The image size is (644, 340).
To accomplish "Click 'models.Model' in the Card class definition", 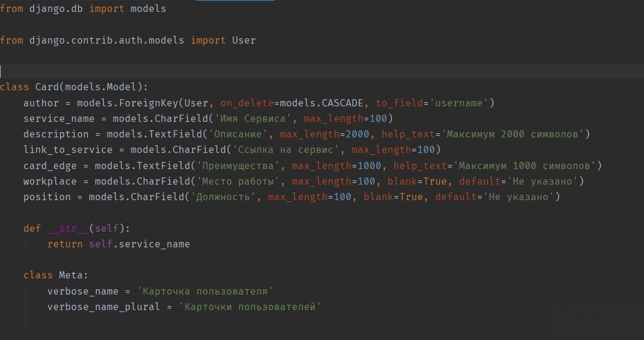I will coord(101,87).
